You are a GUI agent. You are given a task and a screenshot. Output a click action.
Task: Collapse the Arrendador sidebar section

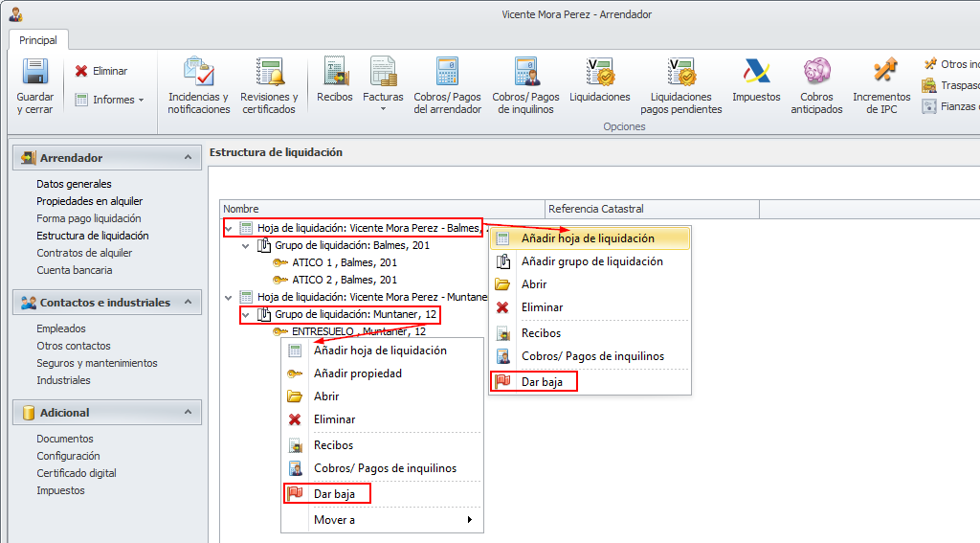click(x=189, y=158)
